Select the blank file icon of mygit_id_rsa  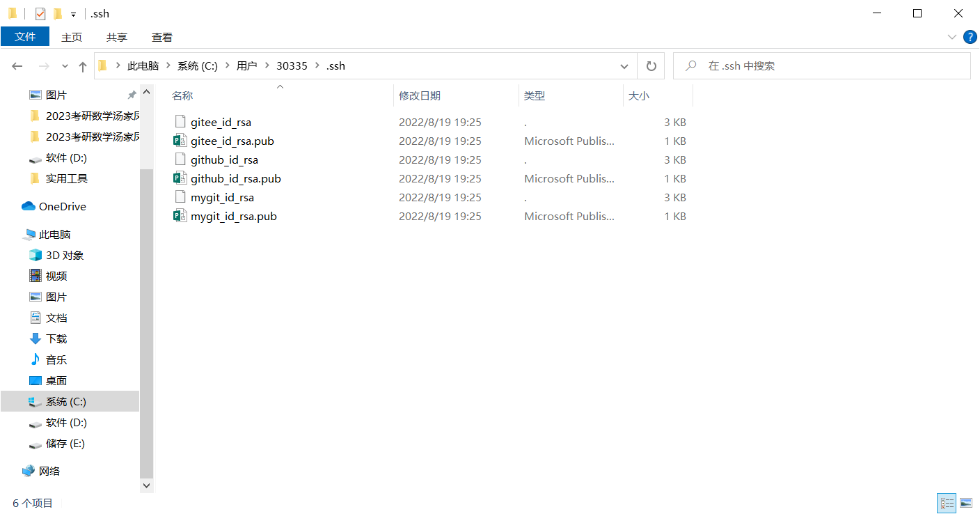pyautogui.click(x=180, y=197)
